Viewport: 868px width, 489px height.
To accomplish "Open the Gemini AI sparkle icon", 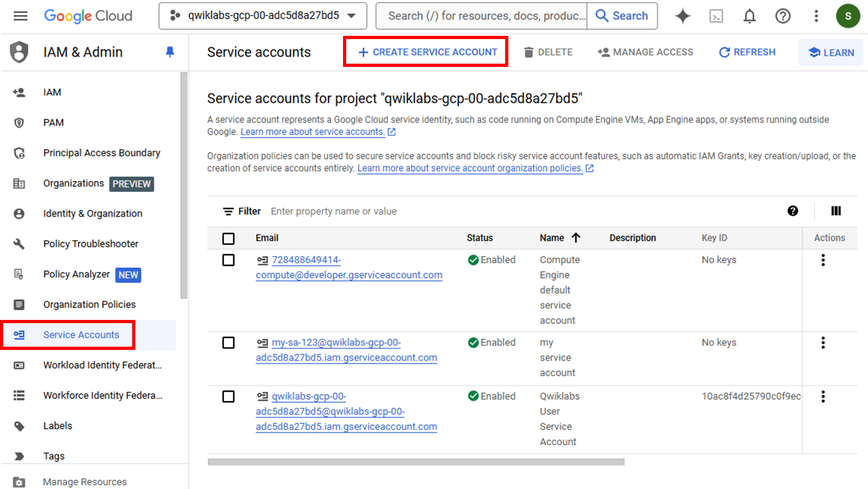I will tap(682, 16).
